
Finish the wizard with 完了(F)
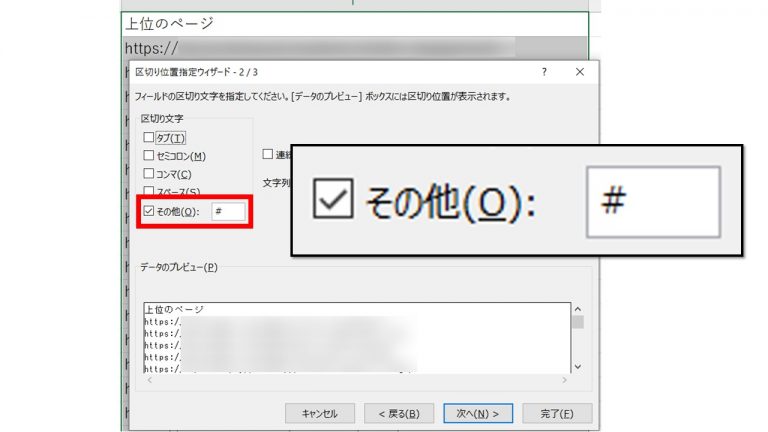(x=557, y=413)
